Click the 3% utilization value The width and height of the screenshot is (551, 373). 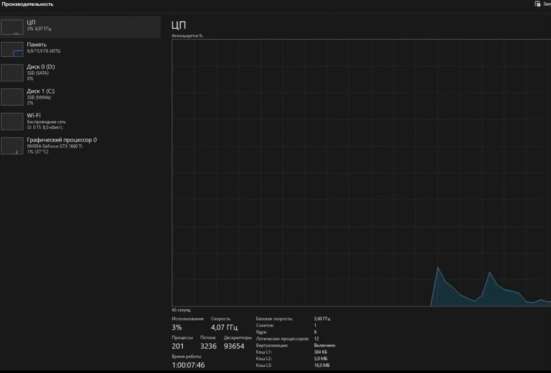click(177, 327)
